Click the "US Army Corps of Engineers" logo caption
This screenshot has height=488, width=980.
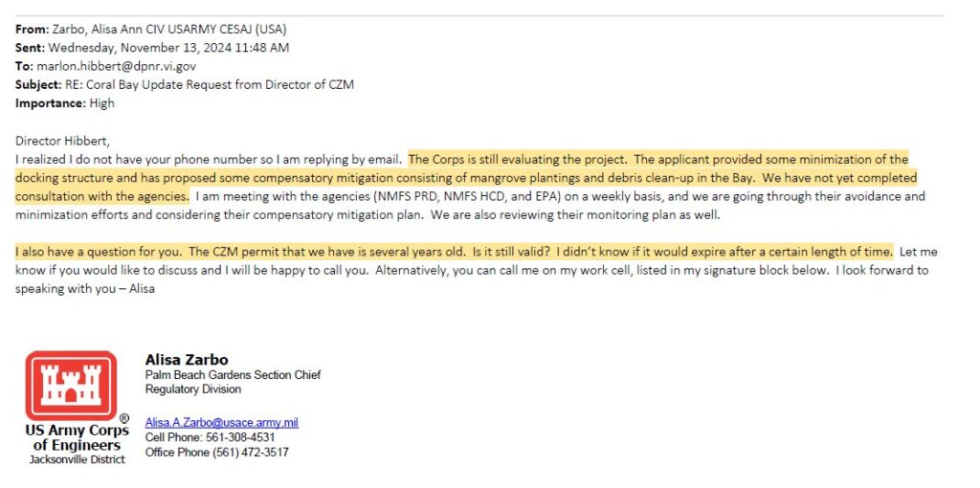coord(77,438)
